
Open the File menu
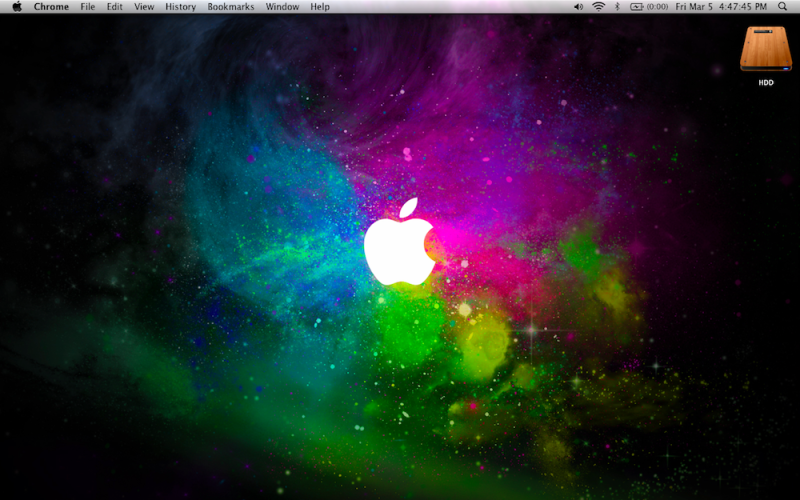[88, 7]
